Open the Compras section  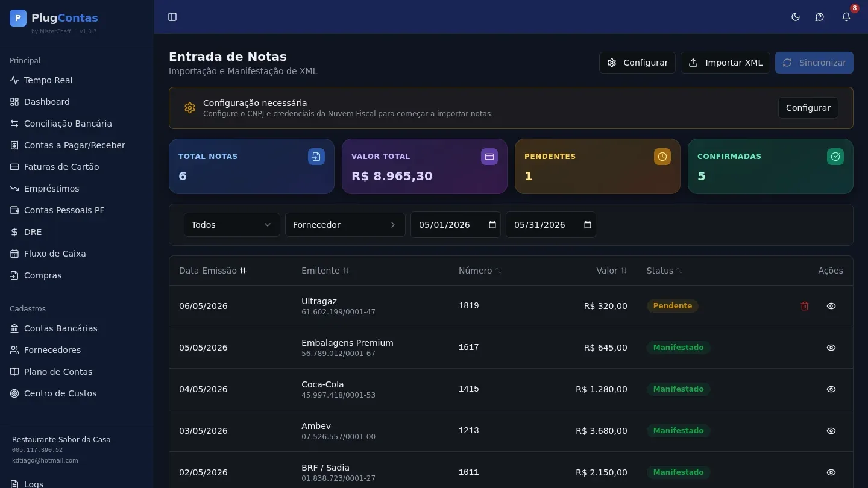pos(77,275)
